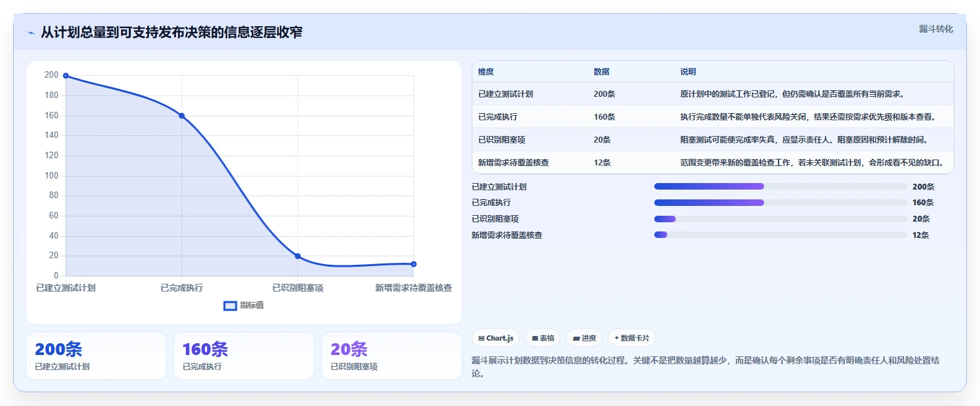This screenshot has width=980, height=406.
Task: Click the 200条 cell in the table
Action: point(604,94)
